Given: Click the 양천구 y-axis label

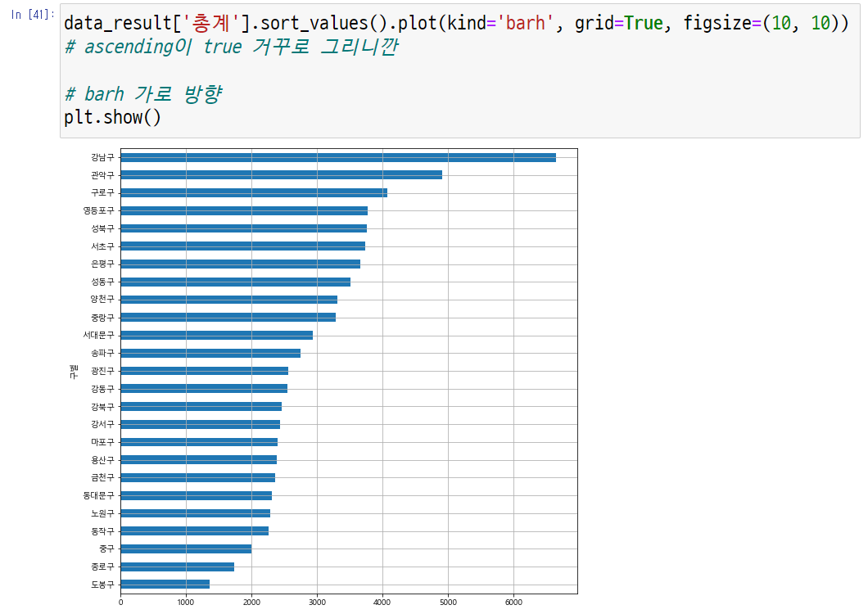Looking at the screenshot, I should [x=102, y=300].
